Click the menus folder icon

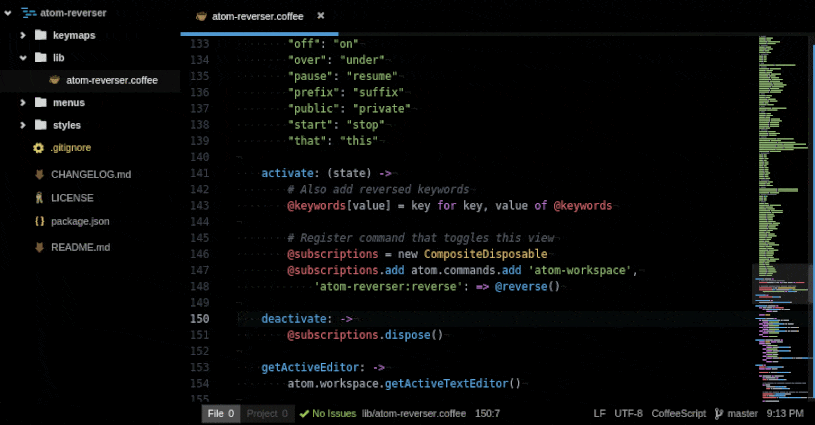click(41, 102)
